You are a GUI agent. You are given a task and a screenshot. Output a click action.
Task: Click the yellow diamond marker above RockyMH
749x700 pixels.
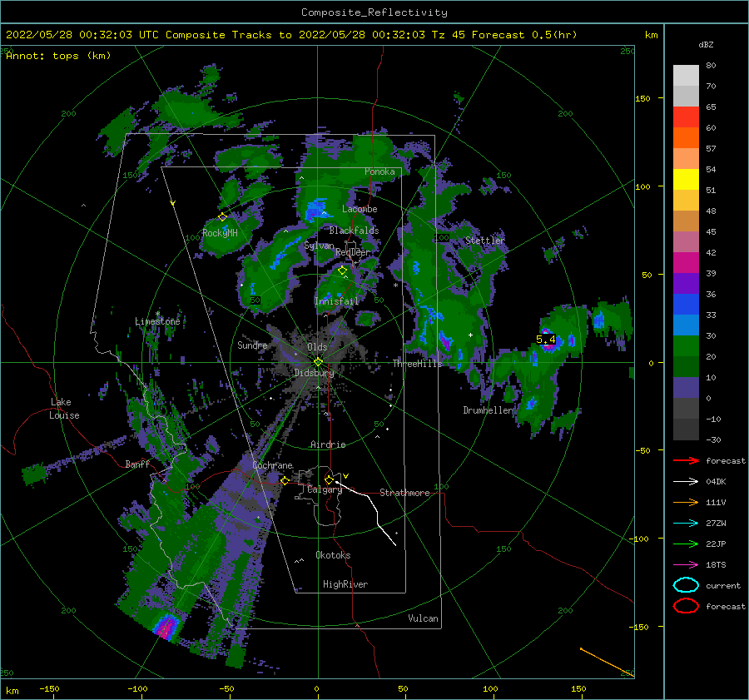pyautogui.click(x=222, y=217)
